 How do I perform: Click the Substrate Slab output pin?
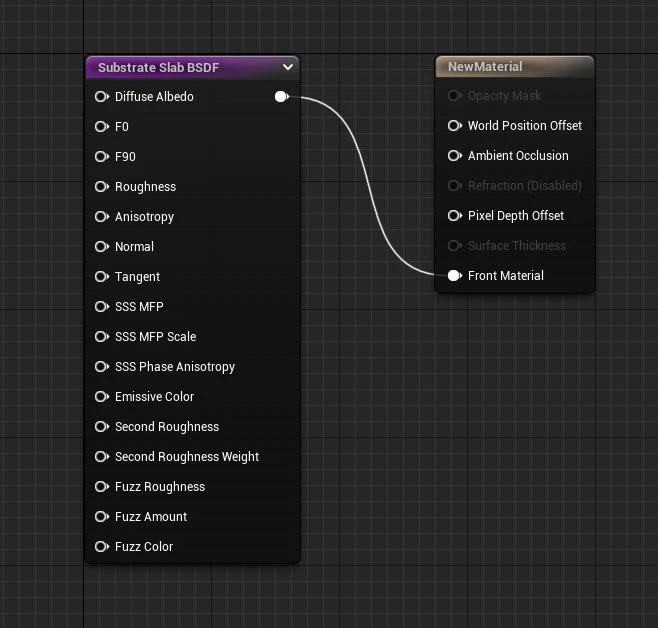click(281, 97)
